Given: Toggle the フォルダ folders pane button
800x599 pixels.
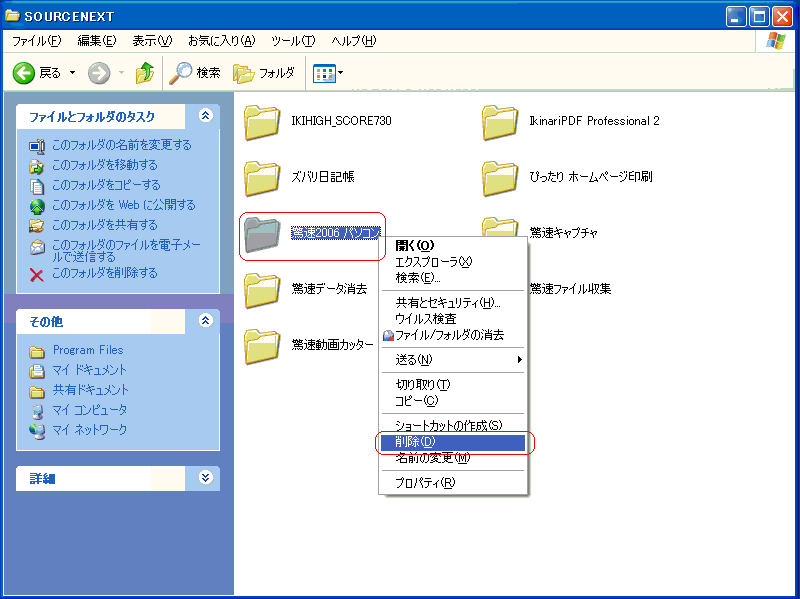Looking at the screenshot, I should coord(264,73).
